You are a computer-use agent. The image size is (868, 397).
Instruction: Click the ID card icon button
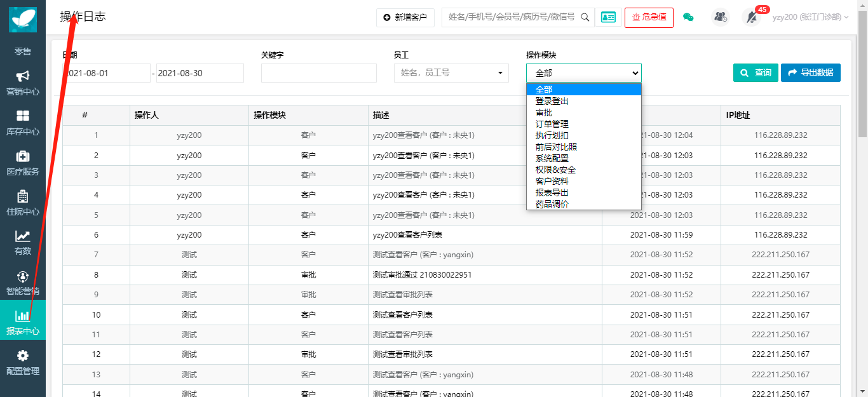(608, 17)
